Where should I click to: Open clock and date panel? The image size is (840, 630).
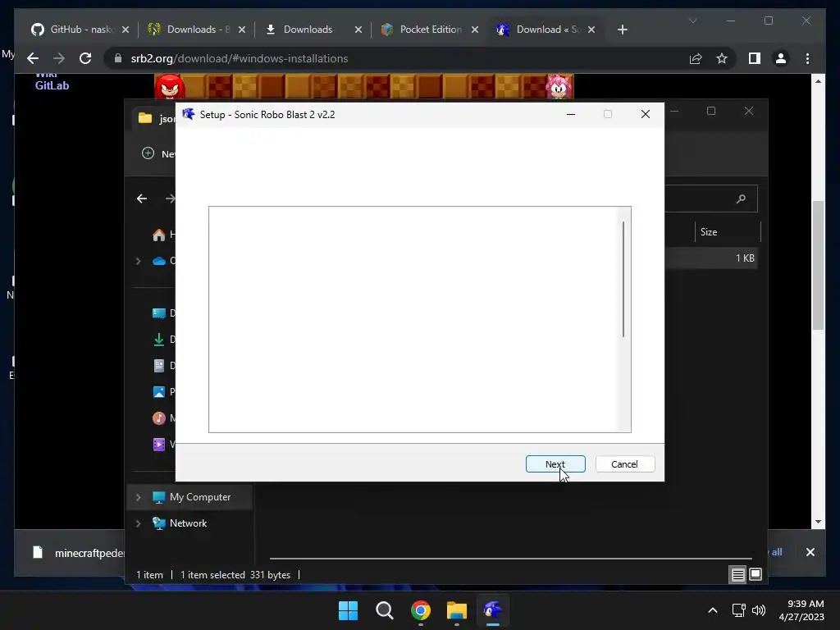click(x=801, y=610)
